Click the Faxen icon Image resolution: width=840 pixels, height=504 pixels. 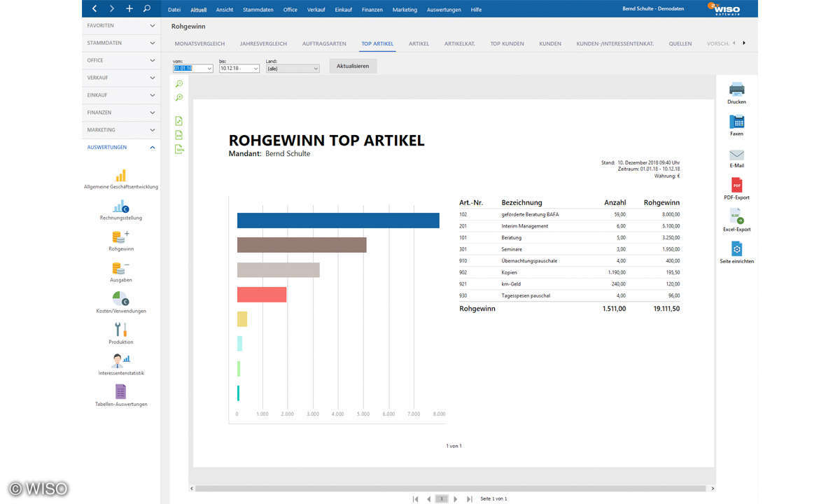click(x=736, y=121)
